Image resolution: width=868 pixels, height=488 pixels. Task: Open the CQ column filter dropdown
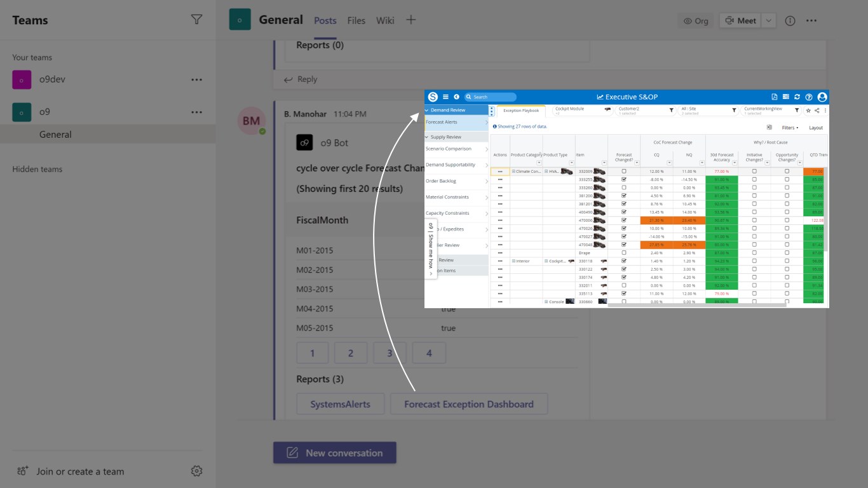(669, 163)
